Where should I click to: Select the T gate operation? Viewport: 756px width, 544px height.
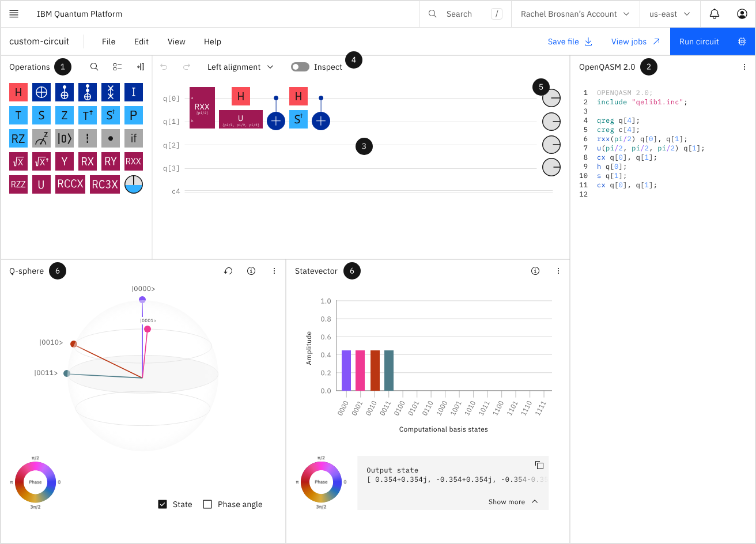(18, 116)
